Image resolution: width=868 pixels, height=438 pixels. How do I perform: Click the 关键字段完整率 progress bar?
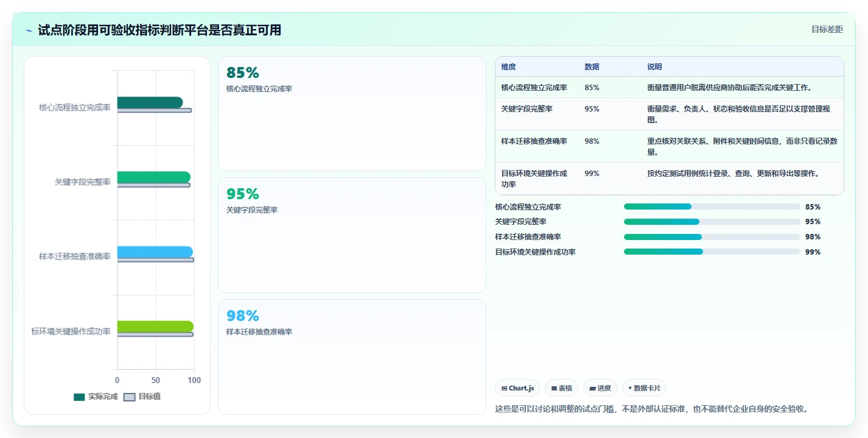pyautogui.click(x=712, y=222)
